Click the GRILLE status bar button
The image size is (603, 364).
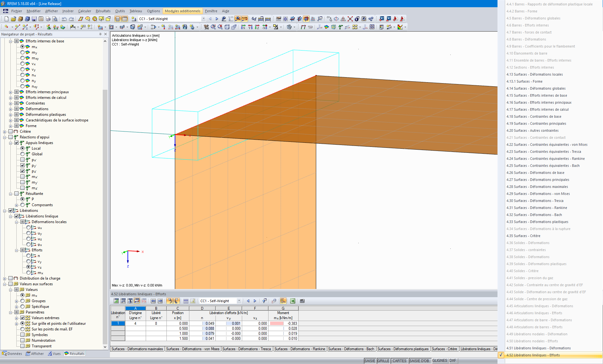coord(383,361)
